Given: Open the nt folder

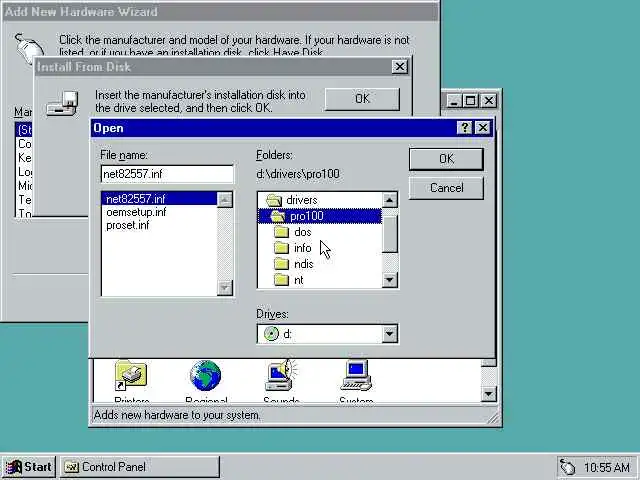Looking at the screenshot, I should [298, 280].
